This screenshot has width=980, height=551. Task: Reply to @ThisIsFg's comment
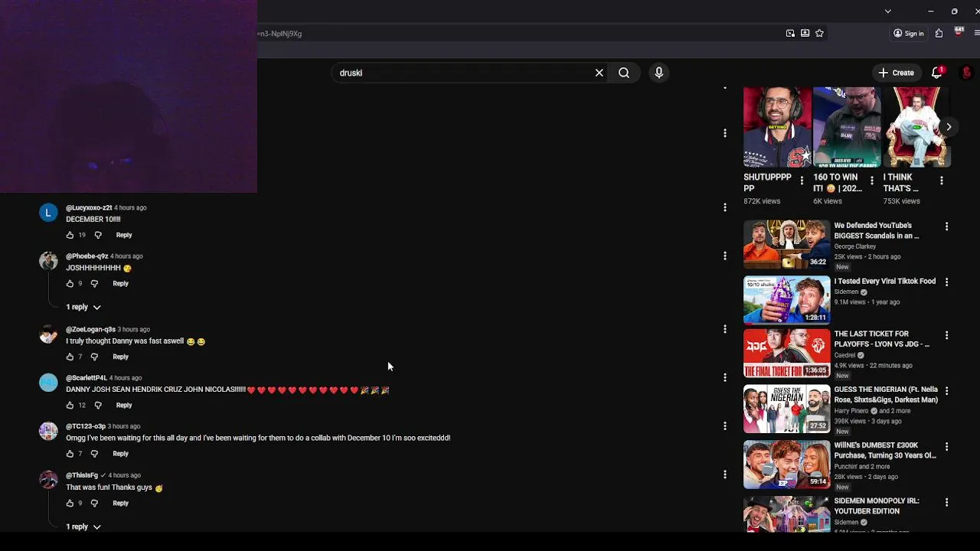120,504
